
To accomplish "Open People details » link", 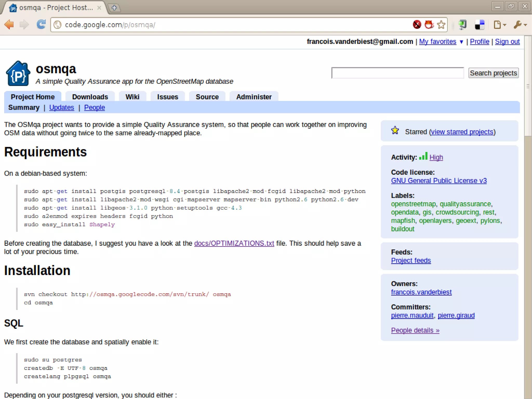I will click(x=415, y=330).
